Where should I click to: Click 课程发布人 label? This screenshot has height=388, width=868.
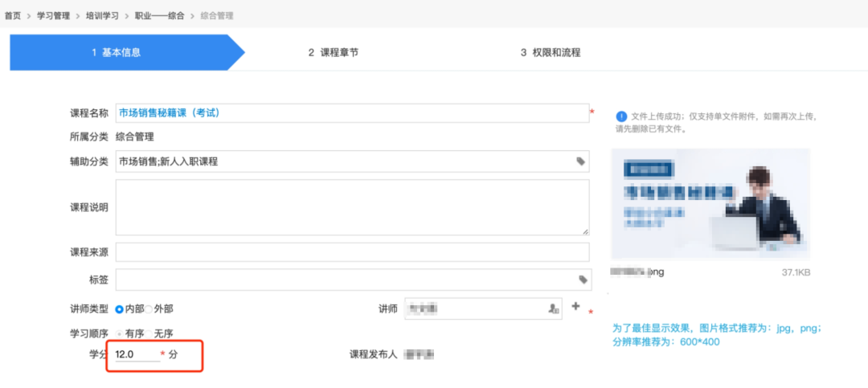tap(373, 354)
